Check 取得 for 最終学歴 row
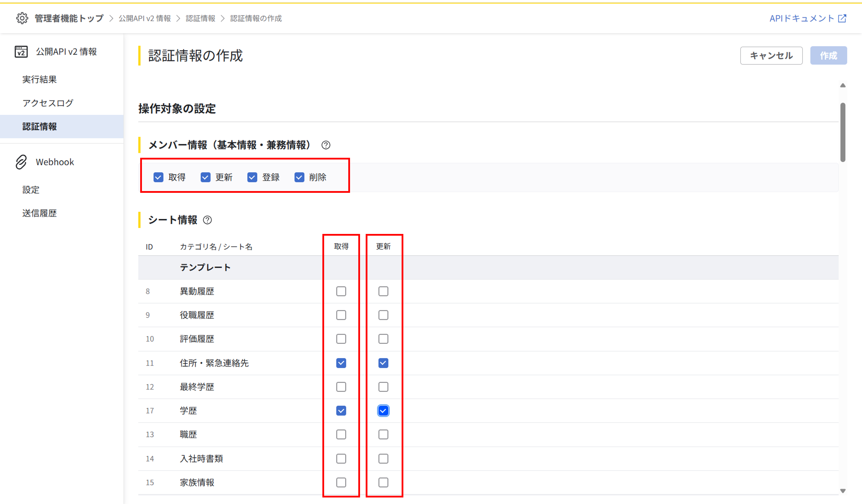 (341, 387)
